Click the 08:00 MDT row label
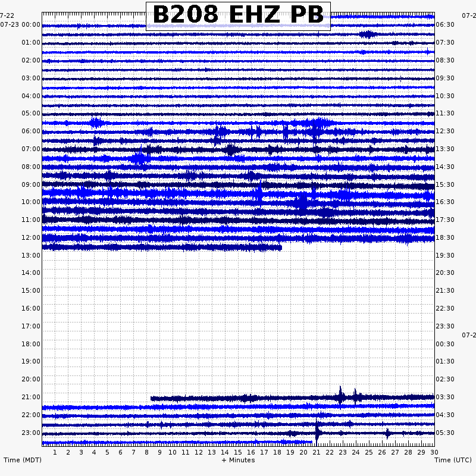Screen dimensions: 476x476 coord(31,167)
